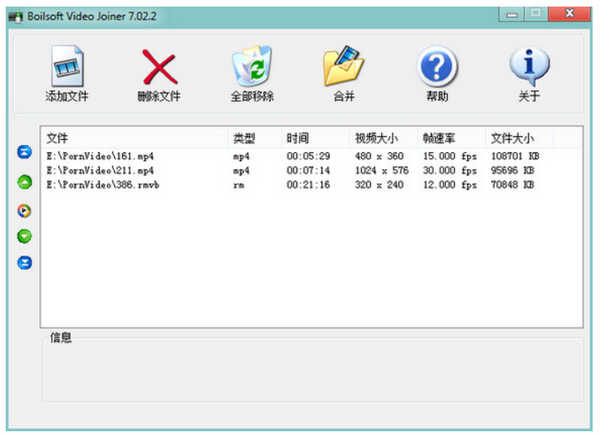Image resolution: width=600 pixels, height=437 pixels.
Task: Click the 108701 KB file size cell
Action: (515, 156)
